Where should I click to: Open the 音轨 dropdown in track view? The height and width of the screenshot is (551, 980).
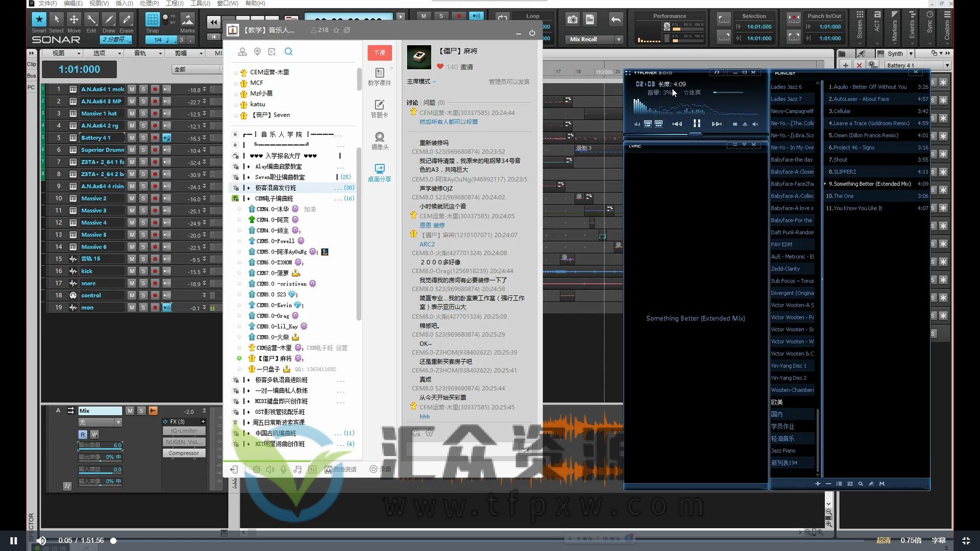pyautogui.click(x=148, y=53)
